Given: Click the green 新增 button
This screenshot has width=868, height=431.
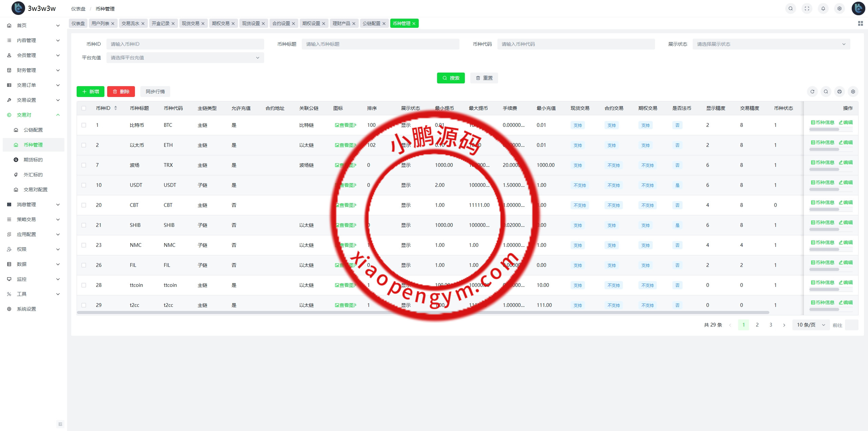Looking at the screenshot, I should click(90, 92).
